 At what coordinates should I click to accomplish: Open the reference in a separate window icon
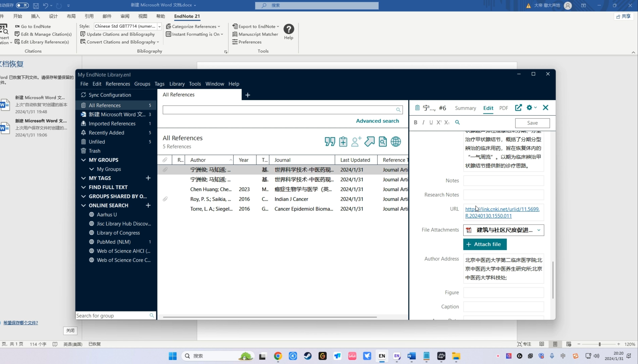coord(519,108)
